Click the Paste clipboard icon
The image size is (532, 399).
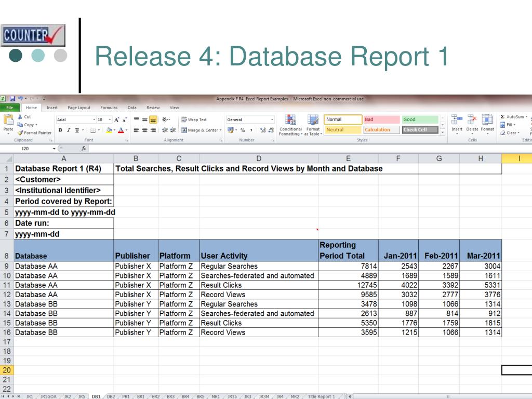pyautogui.click(x=8, y=120)
